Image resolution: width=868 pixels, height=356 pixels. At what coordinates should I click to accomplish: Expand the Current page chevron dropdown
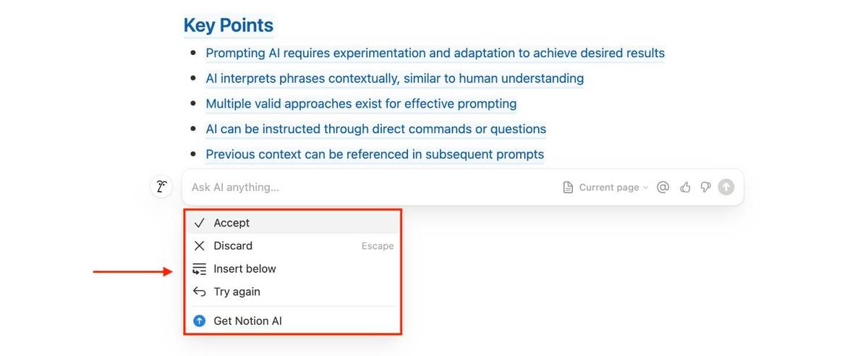pos(645,187)
